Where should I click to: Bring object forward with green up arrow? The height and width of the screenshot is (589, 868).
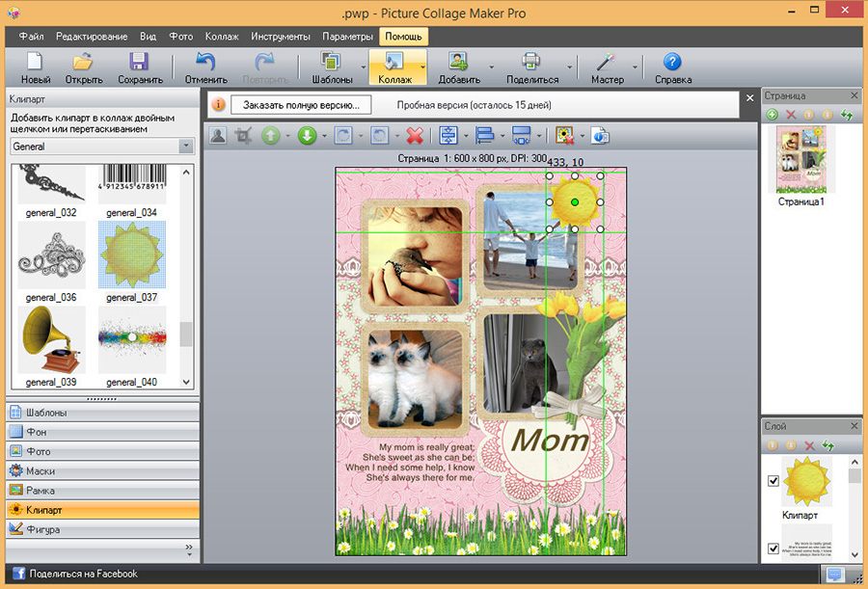tap(271, 136)
